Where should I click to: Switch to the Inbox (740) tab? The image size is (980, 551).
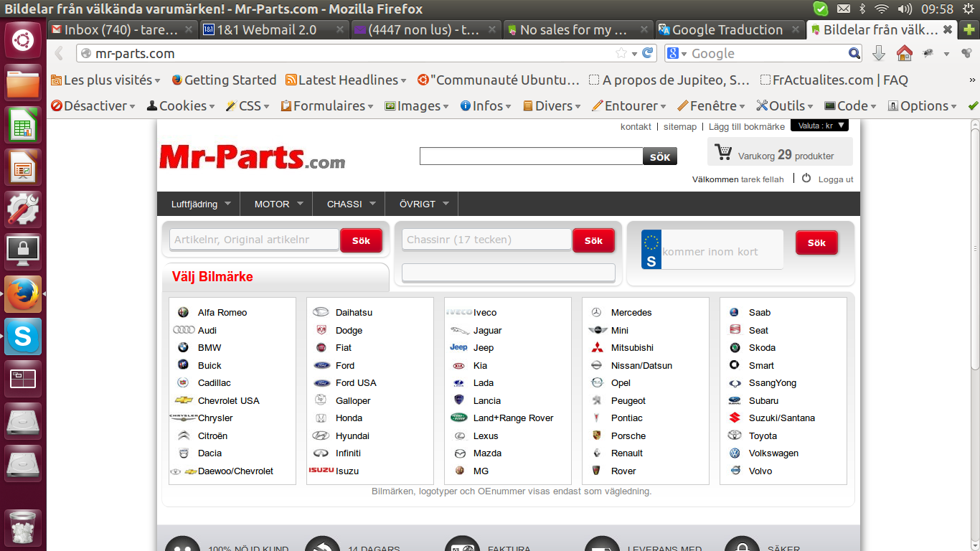coord(123,29)
